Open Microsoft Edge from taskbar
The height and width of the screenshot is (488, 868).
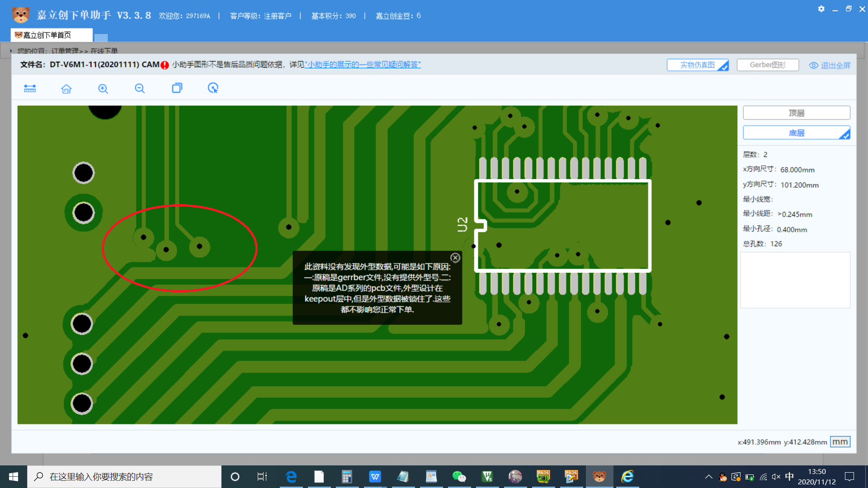[x=291, y=477]
